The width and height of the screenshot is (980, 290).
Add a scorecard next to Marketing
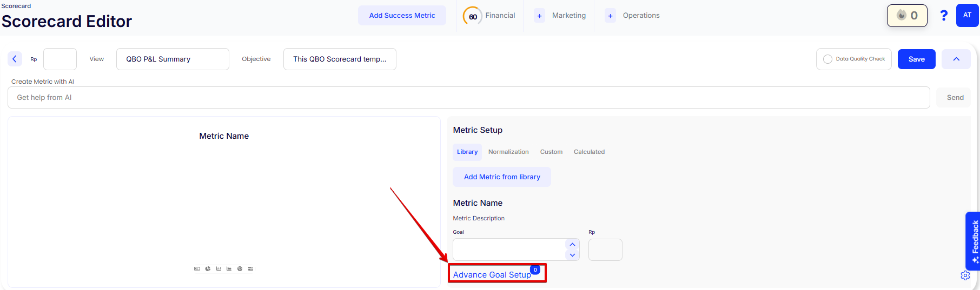coord(539,16)
